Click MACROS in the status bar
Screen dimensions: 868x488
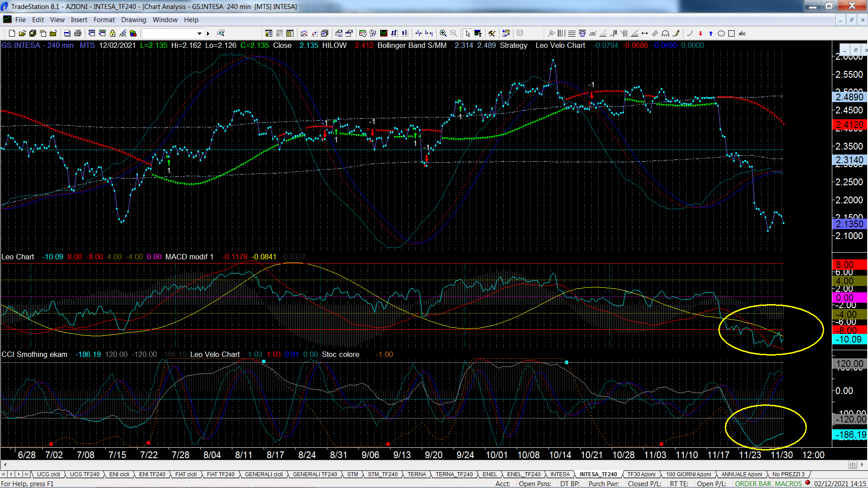pos(788,483)
